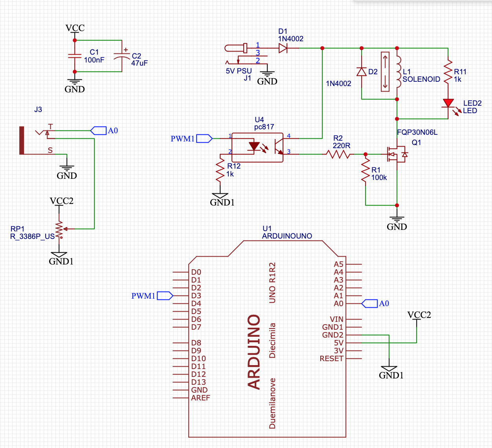Image resolution: width=492 pixels, height=448 pixels.
Task: Select the C2 47uF polarized capacitor symbol
Action: [122, 56]
